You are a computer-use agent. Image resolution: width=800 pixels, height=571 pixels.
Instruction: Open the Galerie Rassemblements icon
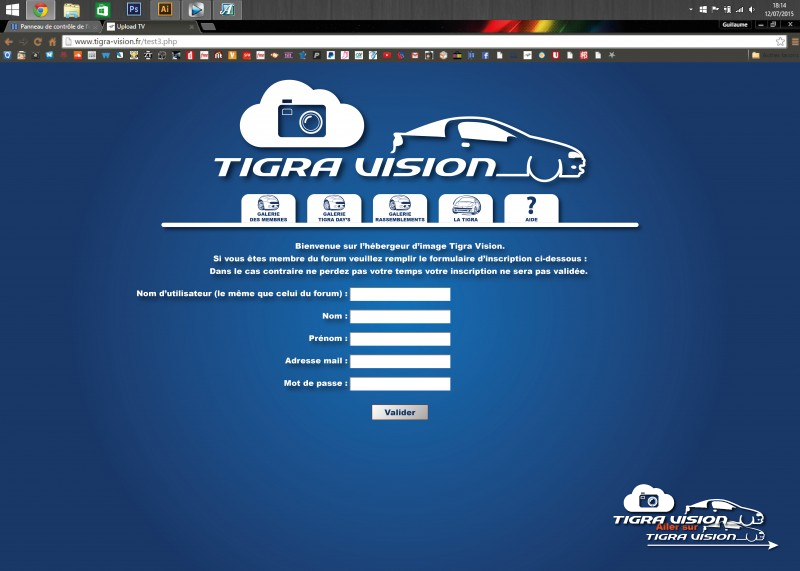pos(400,207)
